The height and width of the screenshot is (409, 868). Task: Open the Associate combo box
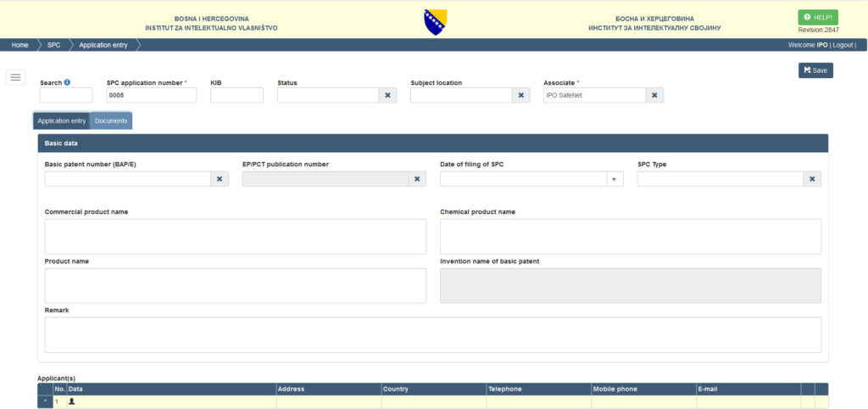click(x=594, y=95)
